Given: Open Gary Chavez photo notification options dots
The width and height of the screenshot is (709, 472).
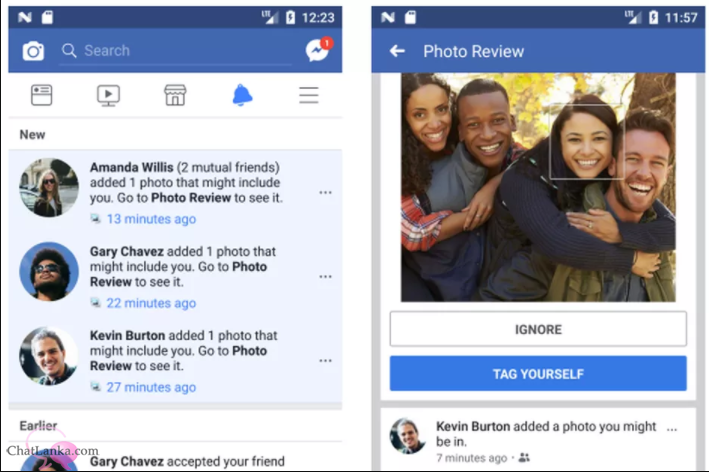Looking at the screenshot, I should click(326, 276).
